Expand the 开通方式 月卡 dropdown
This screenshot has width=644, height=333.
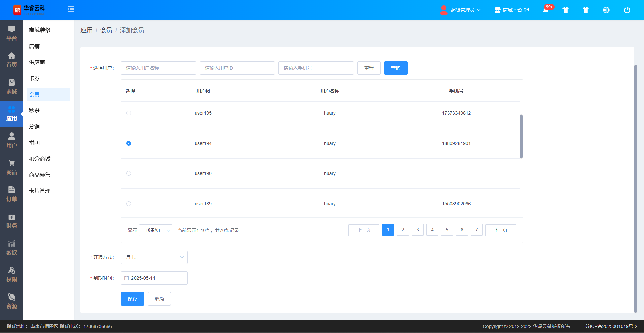point(154,257)
